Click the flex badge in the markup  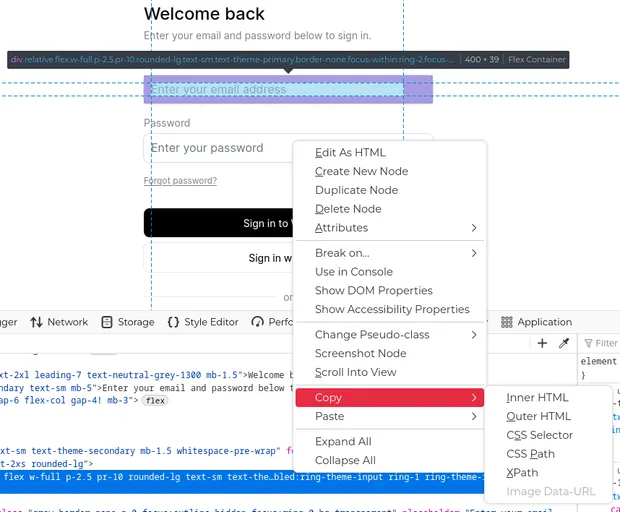click(x=155, y=401)
